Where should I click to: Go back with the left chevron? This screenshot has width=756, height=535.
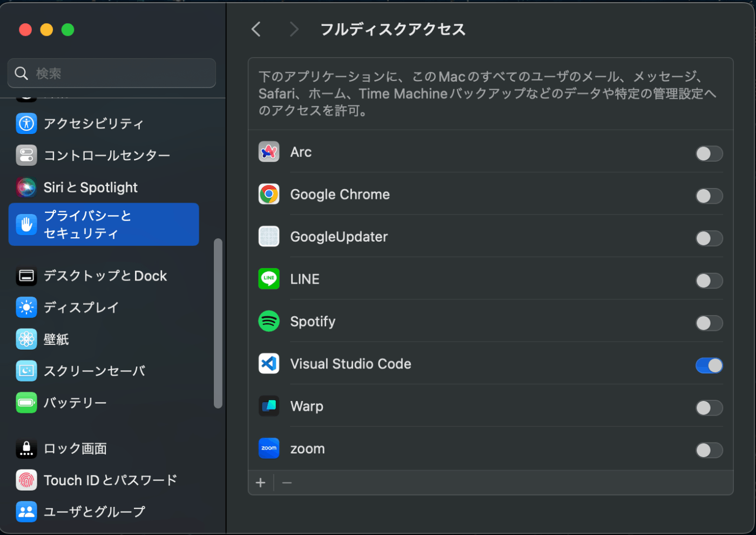coord(256,29)
